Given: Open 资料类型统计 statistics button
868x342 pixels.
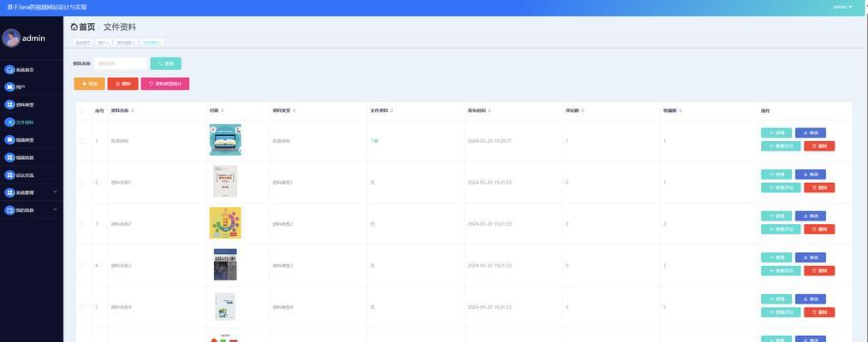Looking at the screenshot, I should pyautogui.click(x=165, y=84).
